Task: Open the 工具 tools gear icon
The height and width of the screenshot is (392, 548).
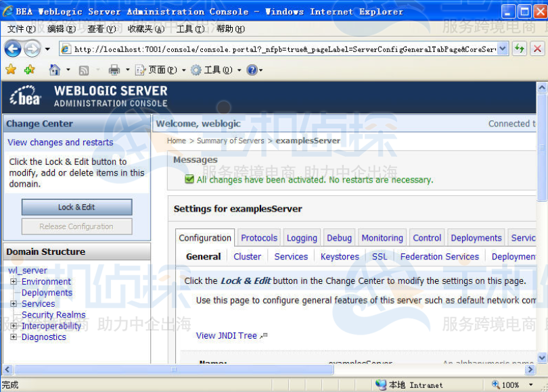Action: (x=196, y=70)
